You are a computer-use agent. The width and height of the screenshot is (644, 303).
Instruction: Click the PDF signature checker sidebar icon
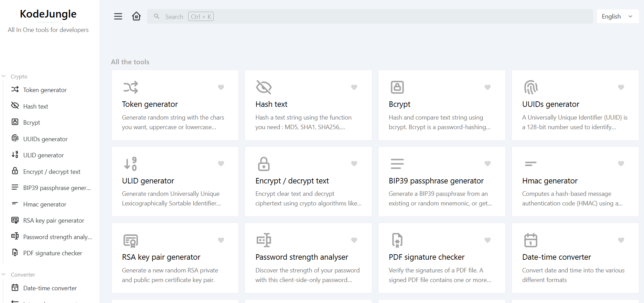tap(15, 252)
